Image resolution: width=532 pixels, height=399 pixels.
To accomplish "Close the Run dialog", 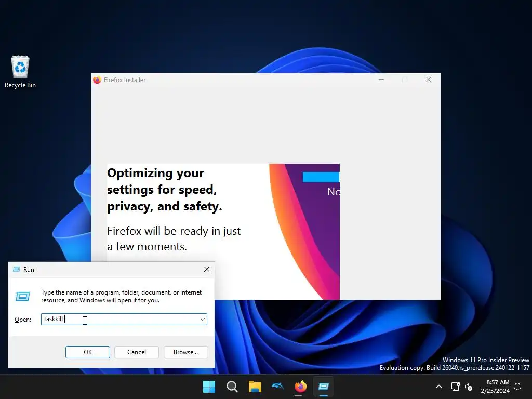I will [x=207, y=269].
